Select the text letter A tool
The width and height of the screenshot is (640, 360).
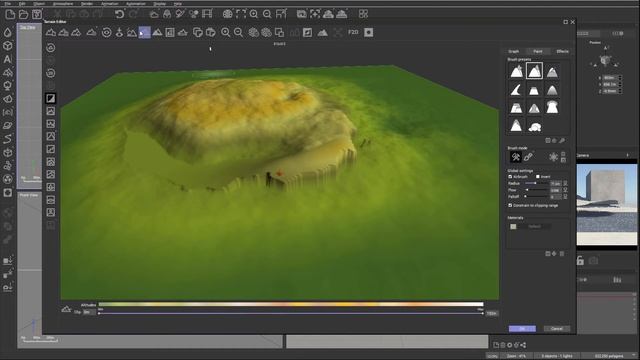pos(8,59)
